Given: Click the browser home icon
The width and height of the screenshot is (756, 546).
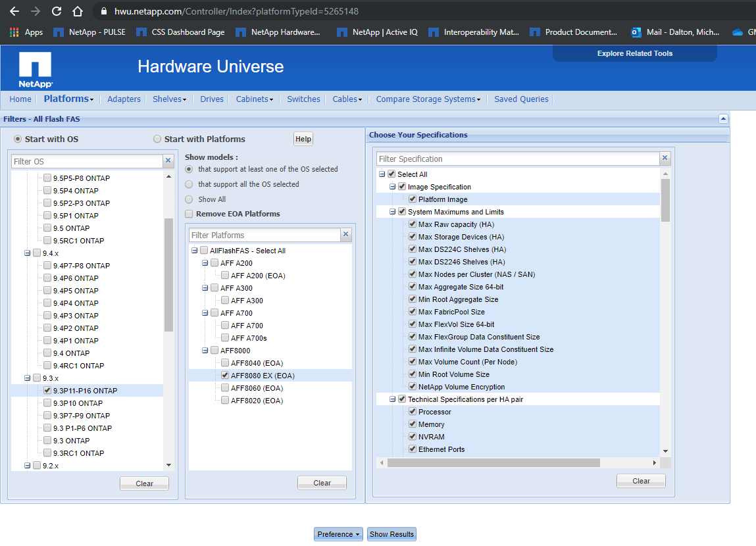Looking at the screenshot, I should point(78,11).
